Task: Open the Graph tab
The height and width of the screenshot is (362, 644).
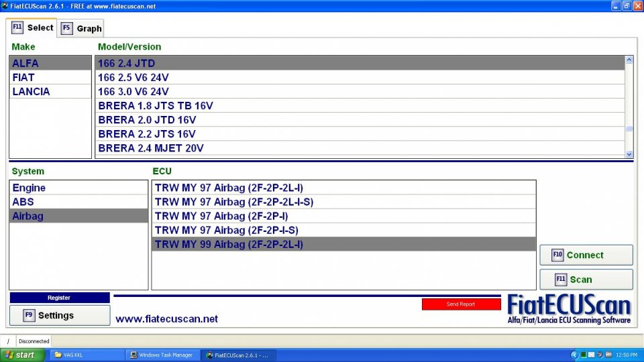Action: point(82,29)
